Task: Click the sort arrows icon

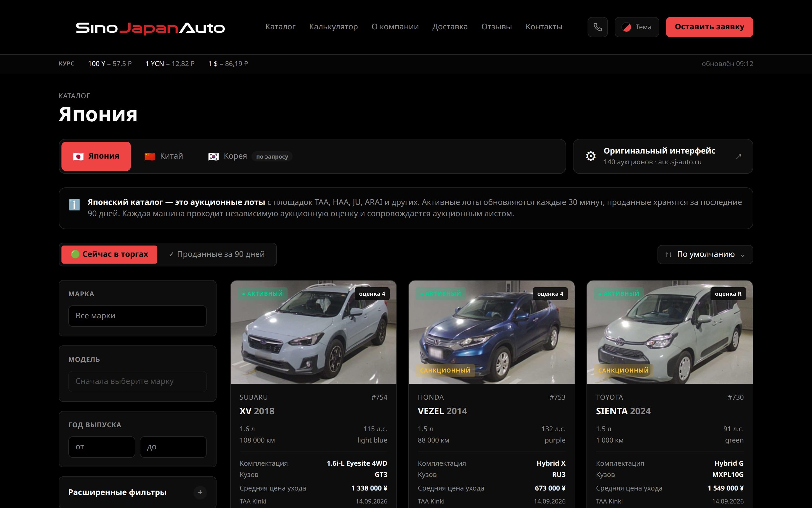Action: [668, 255]
